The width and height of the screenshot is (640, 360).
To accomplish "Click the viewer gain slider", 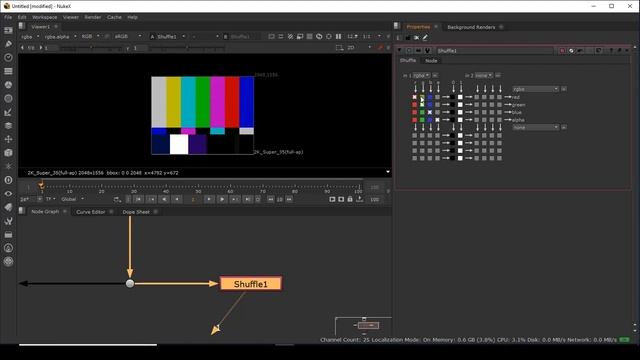I will click(x=91, y=48).
